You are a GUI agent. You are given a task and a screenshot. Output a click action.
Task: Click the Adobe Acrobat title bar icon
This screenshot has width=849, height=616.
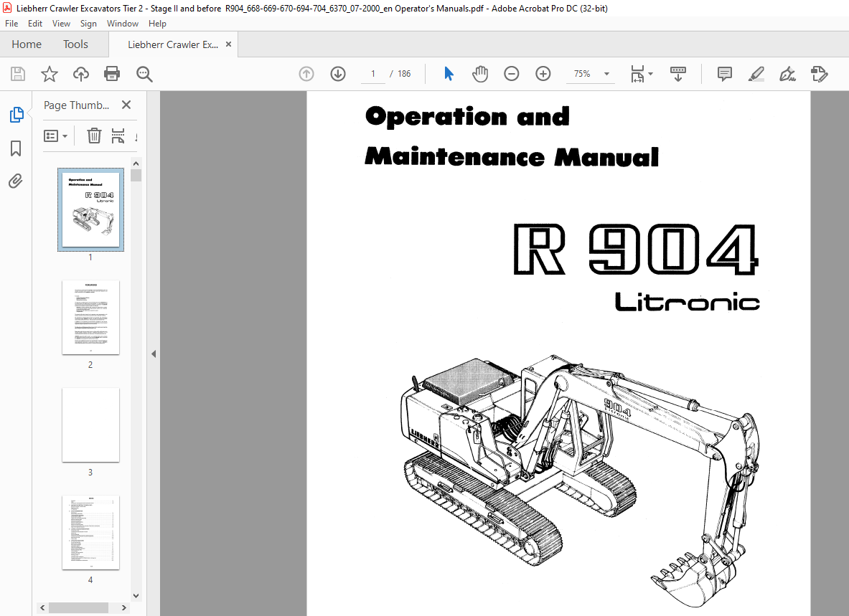coord(8,8)
